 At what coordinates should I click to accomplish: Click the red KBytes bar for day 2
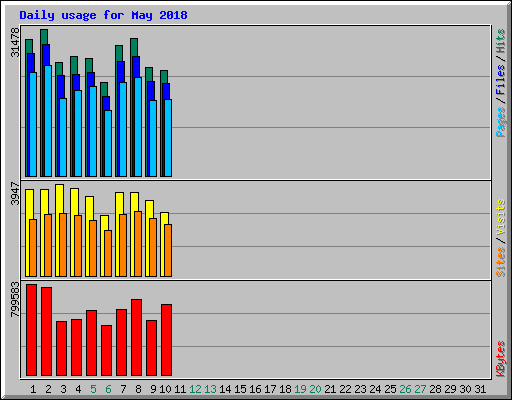tap(46, 331)
